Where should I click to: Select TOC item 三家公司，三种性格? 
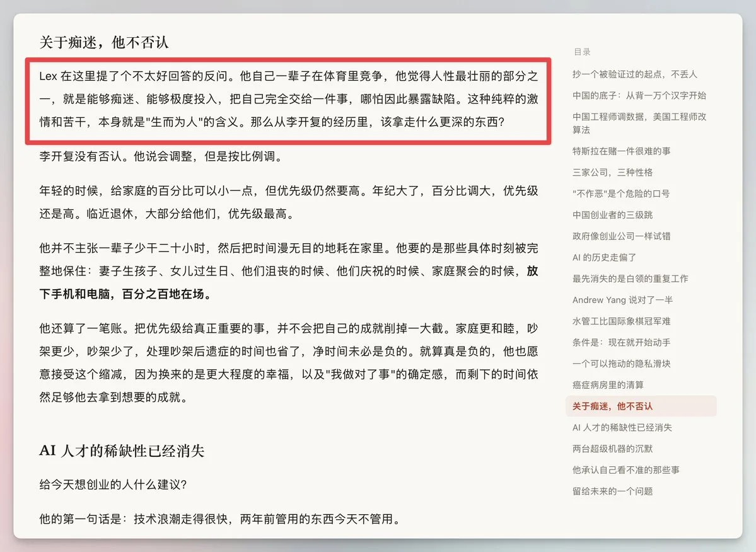(x=612, y=173)
